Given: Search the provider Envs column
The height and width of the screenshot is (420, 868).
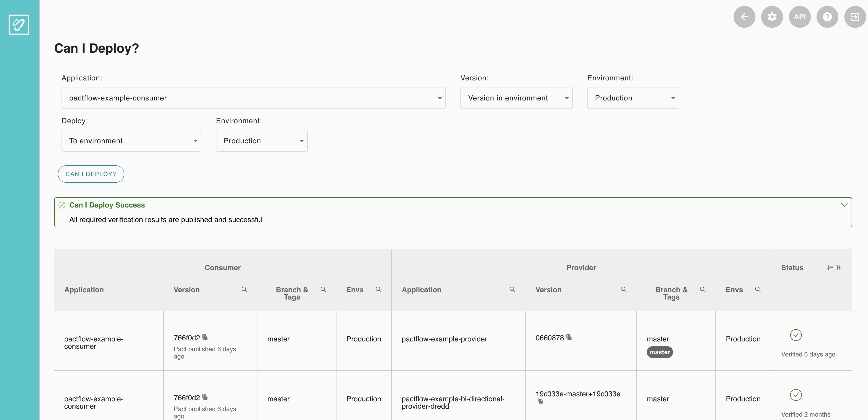Looking at the screenshot, I should click(x=758, y=290).
